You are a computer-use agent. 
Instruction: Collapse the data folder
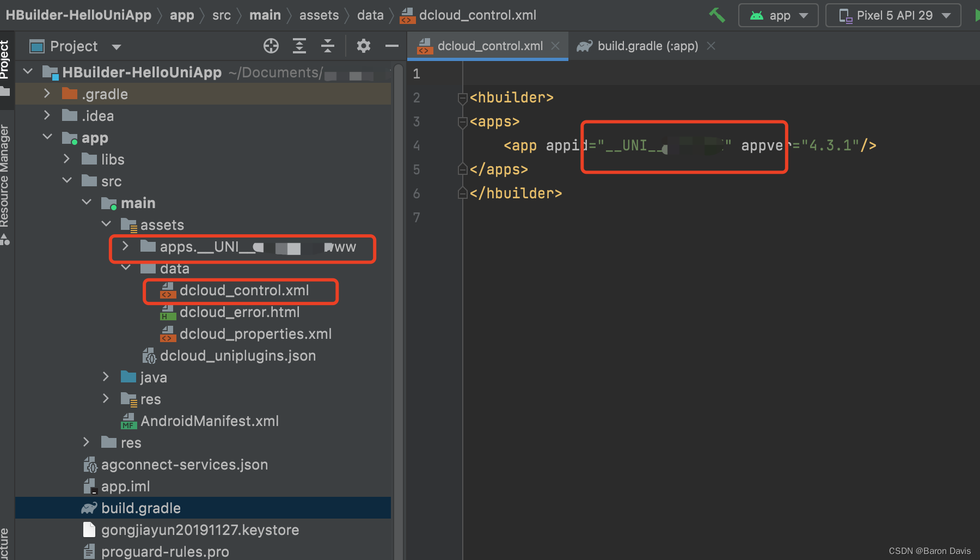tap(126, 268)
